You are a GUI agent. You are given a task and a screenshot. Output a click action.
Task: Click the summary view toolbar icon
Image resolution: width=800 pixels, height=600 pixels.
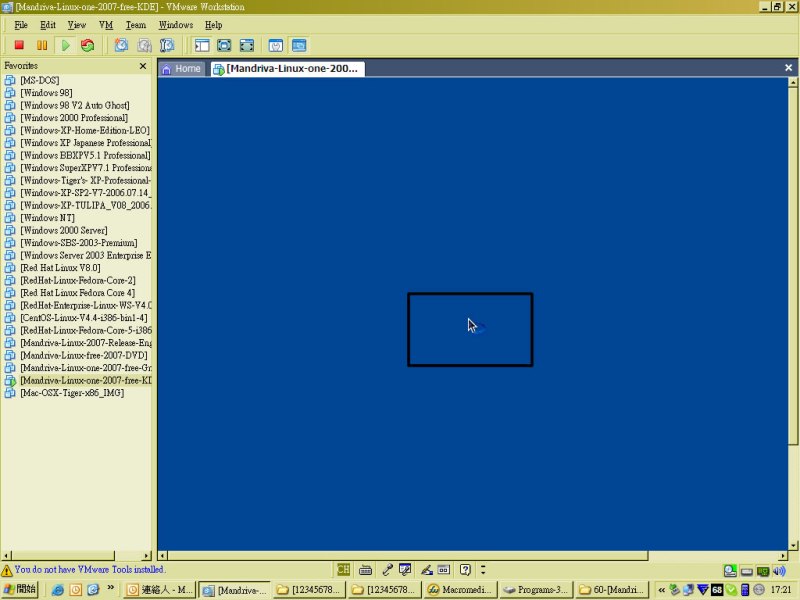(276, 45)
